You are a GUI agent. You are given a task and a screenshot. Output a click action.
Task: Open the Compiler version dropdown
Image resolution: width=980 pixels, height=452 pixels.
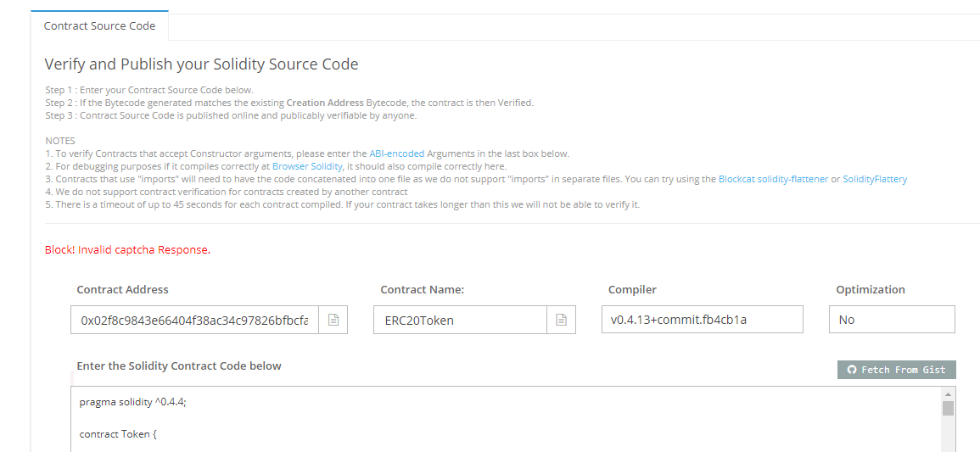702,320
